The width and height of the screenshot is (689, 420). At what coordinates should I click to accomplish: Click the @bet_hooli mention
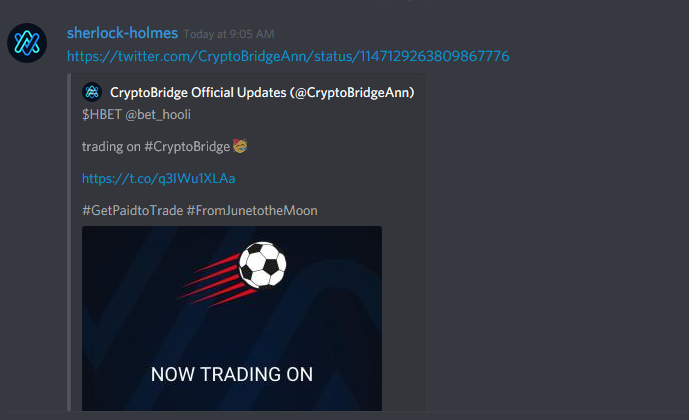[158, 115]
